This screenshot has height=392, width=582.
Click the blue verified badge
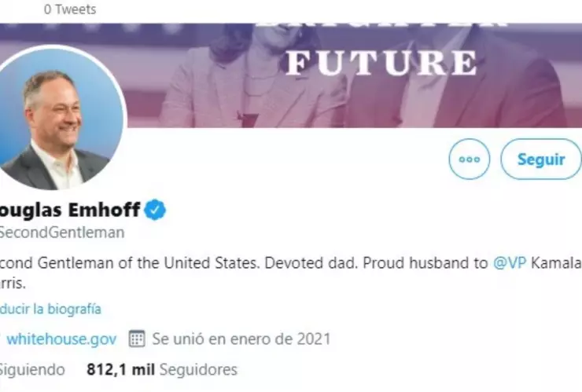(155, 210)
